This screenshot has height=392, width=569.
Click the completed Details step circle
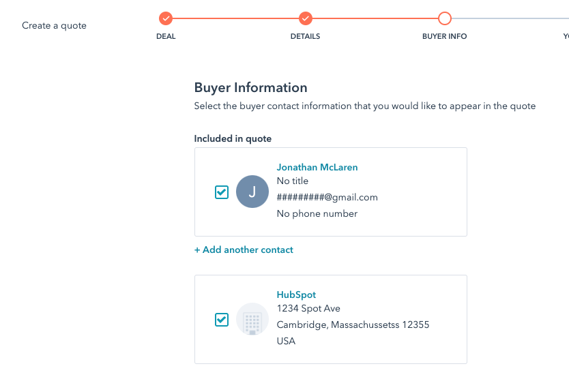[305, 18]
